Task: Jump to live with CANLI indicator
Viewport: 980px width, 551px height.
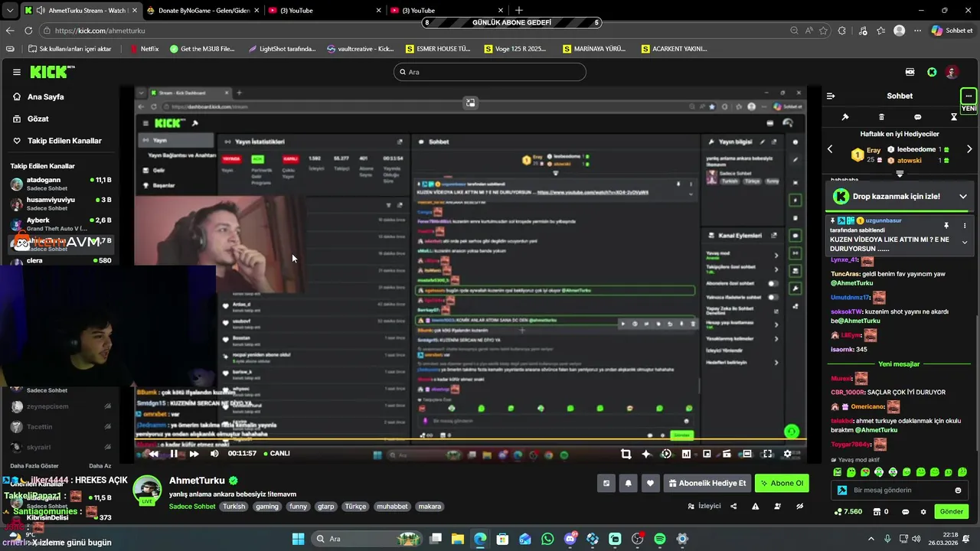Action: point(276,454)
